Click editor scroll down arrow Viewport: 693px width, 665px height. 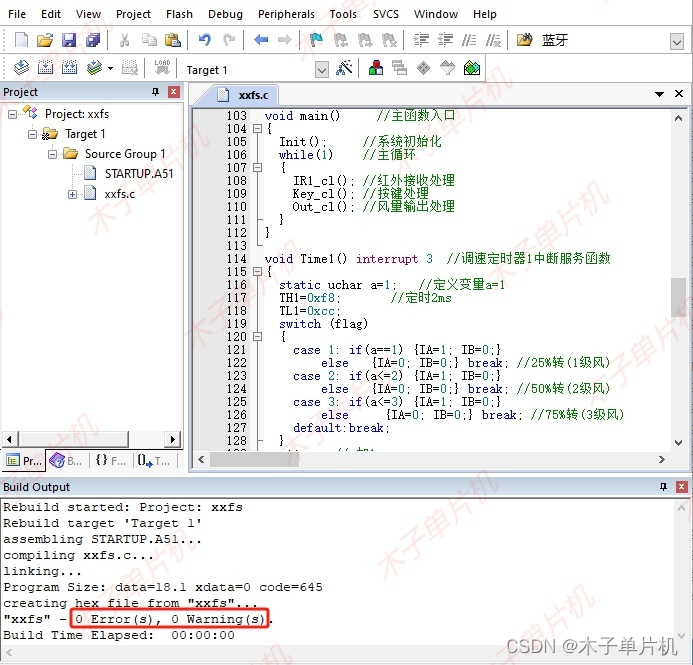coord(678,442)
